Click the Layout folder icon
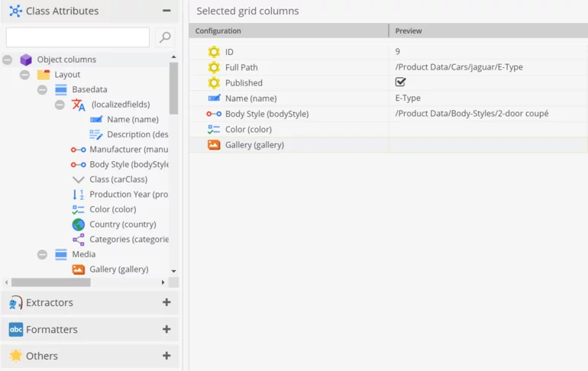This screenshot has width=588, height=371. [44, 75]
